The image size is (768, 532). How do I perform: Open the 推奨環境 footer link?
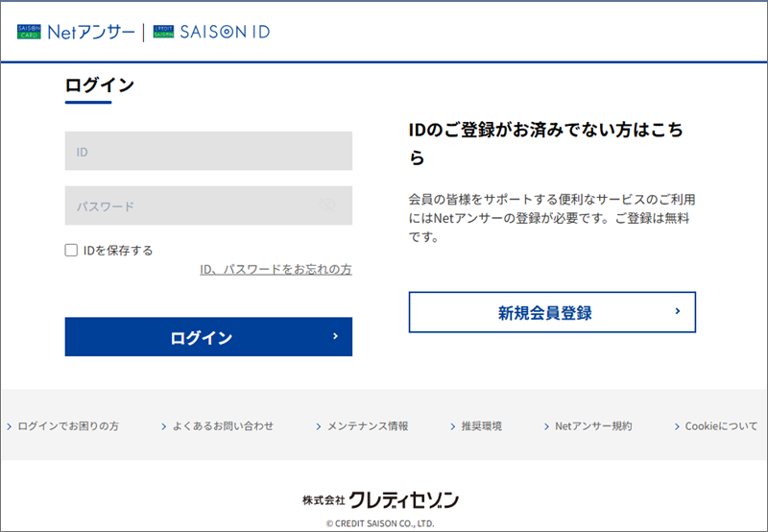click(482, 426)
